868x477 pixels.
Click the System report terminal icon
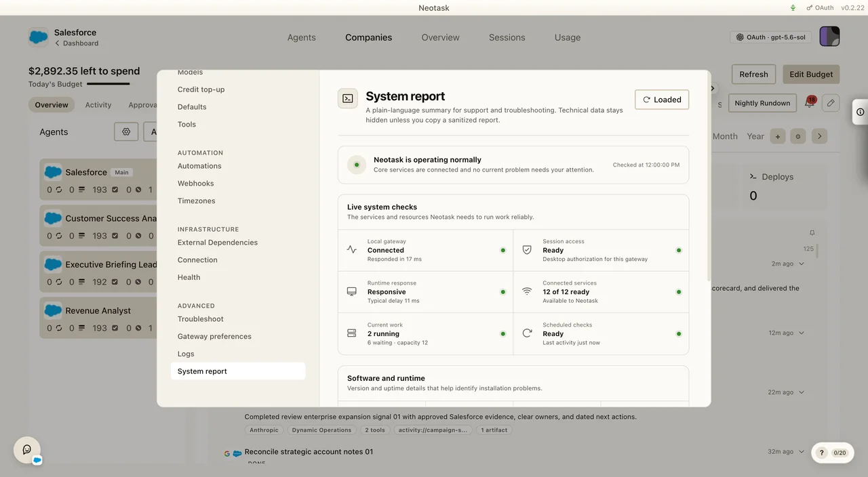tap(348, 98)
